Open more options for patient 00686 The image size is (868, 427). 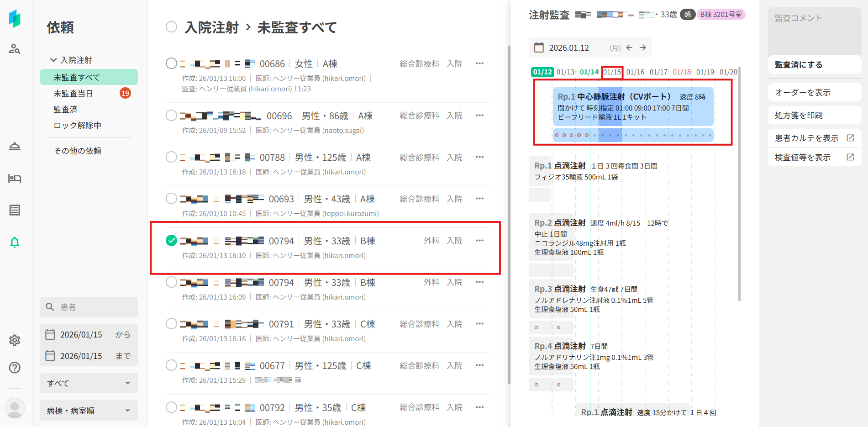click(x=479, y=63)
